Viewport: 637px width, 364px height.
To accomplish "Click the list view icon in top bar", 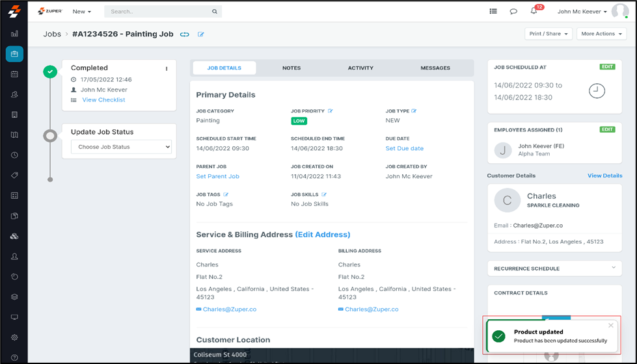I will click(x=493, y=12).
